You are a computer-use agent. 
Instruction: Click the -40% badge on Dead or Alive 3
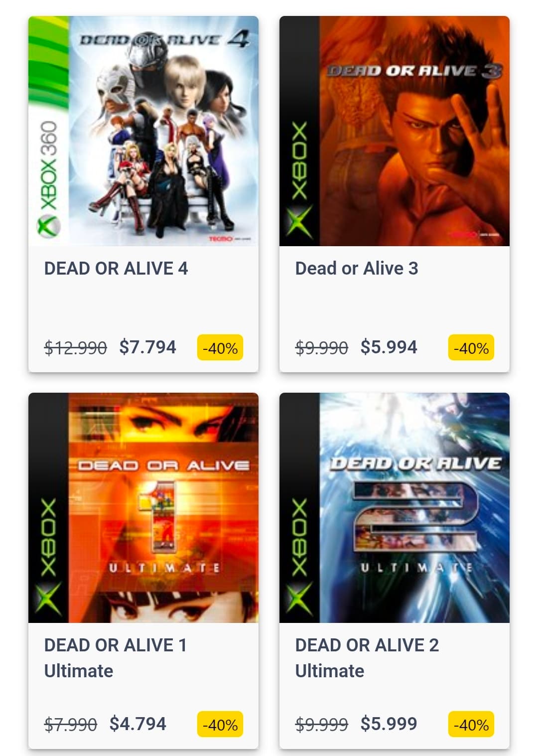(471, 348)
